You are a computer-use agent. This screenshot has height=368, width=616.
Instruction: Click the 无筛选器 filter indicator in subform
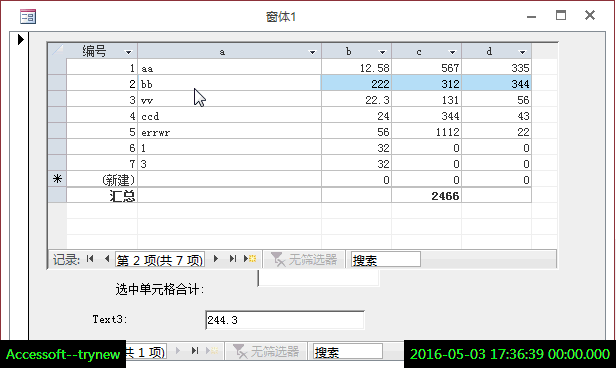[304, 259]
